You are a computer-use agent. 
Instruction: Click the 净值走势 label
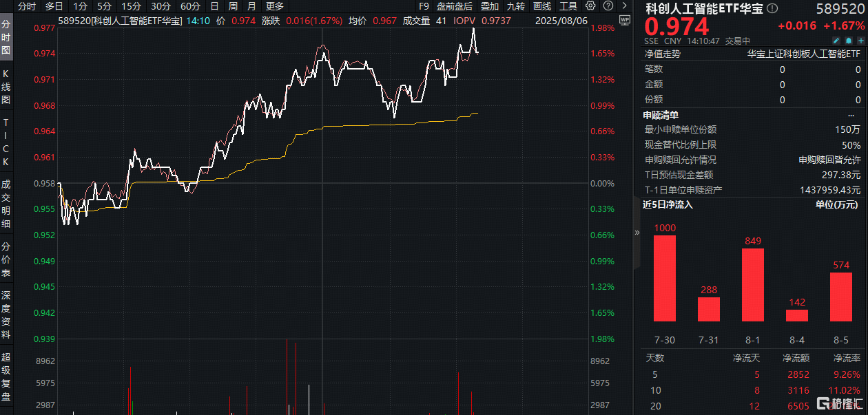(x=662, y=54)
